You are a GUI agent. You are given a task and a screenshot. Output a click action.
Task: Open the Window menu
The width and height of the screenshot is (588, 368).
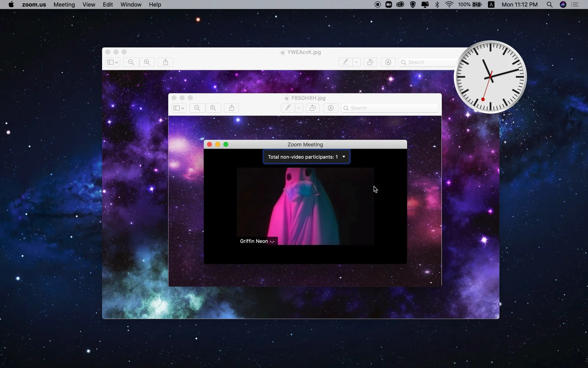pos(131,4)
